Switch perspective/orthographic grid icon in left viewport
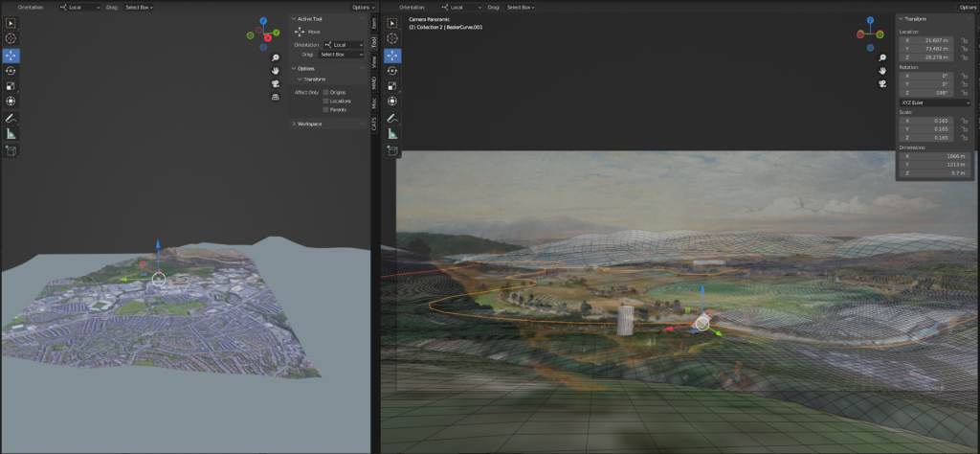 click(275, 97)
